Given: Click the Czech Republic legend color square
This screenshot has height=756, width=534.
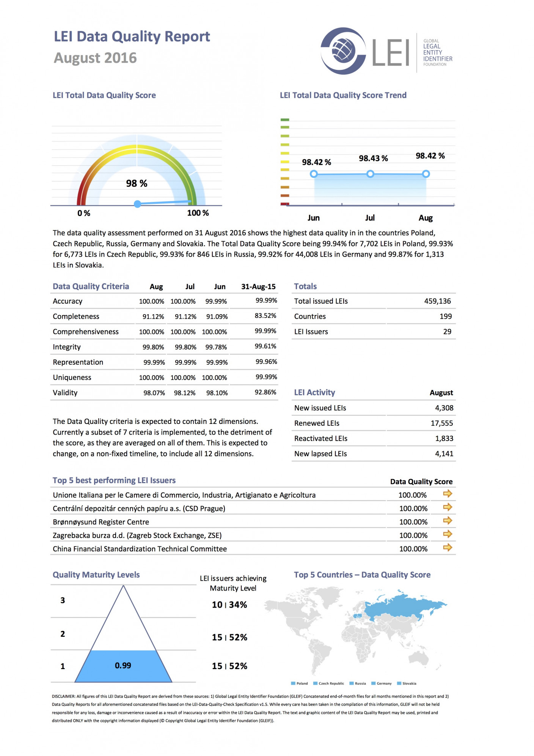Looking at the screenshot, I should point(315,684).
